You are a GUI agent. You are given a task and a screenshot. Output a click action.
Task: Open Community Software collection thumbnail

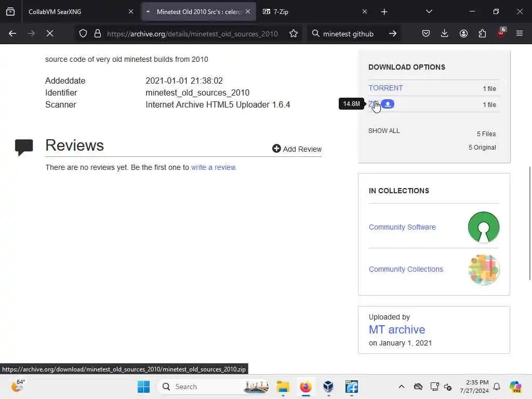tap(484, 227)
